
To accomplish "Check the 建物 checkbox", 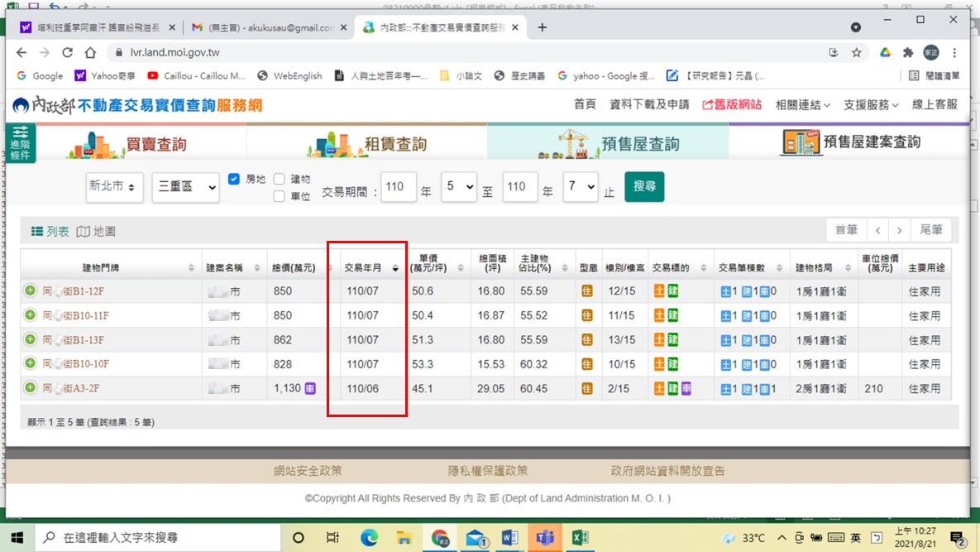I will 280,179.
